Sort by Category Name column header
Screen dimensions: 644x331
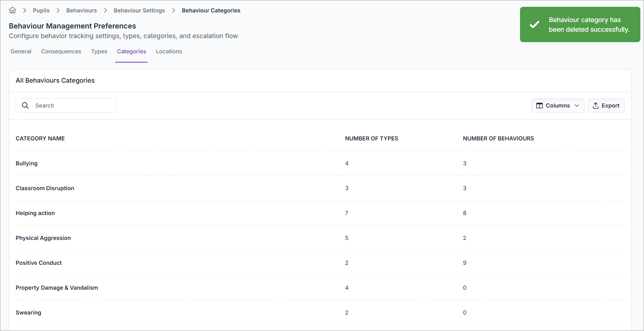pos(40,138)
